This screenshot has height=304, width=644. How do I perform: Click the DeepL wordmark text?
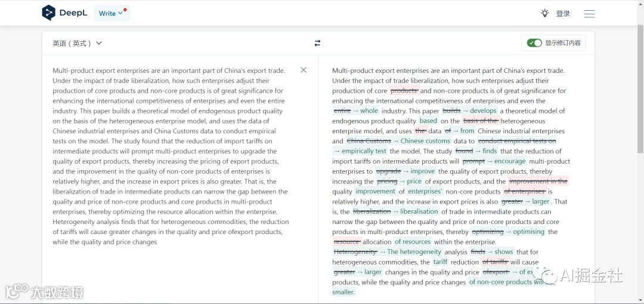click(73, 13)
